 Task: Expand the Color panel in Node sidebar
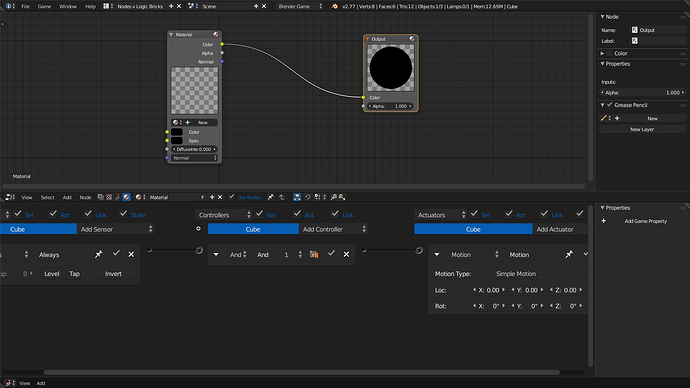point(602,53)
